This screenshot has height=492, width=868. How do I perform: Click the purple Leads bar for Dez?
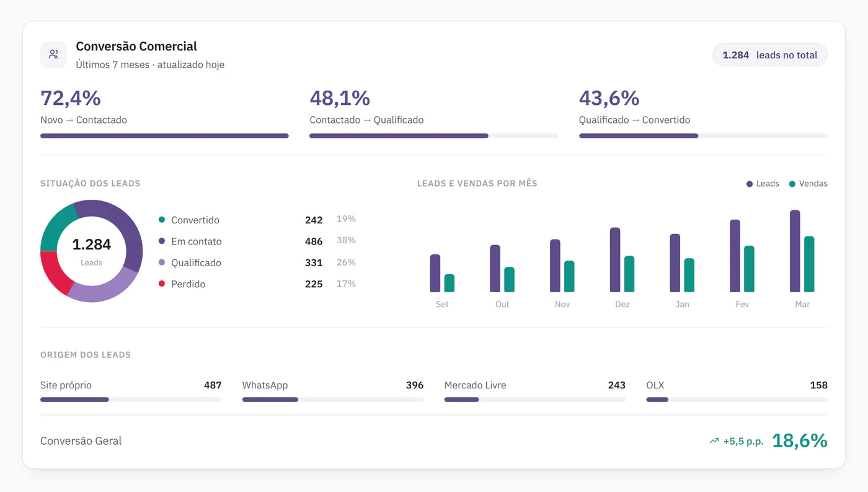[615, 260]
